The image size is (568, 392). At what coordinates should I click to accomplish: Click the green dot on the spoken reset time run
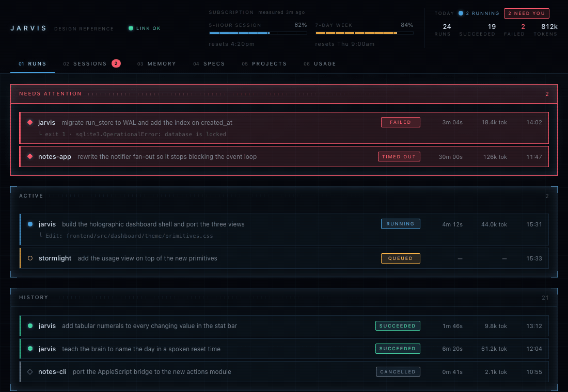[x=30, y=349]
